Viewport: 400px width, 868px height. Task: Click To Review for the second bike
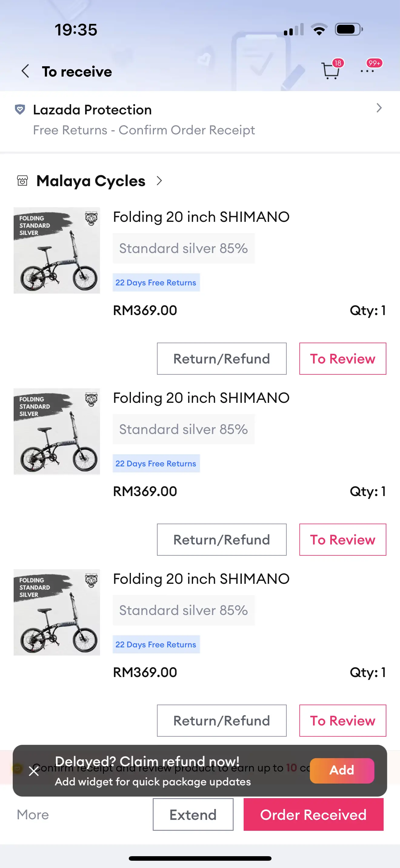click(342, 539)
